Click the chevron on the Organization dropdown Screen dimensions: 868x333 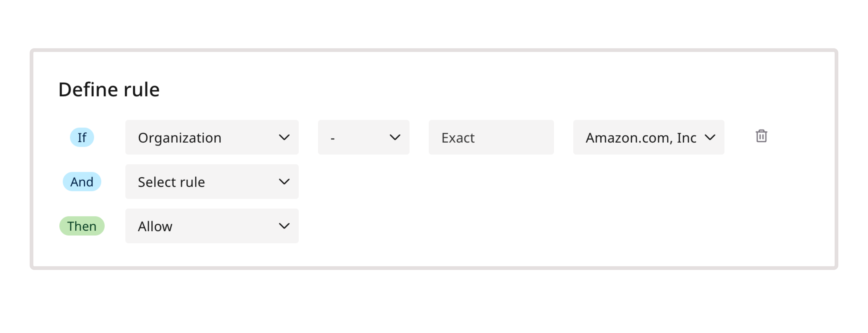click(x=284, y=137)
